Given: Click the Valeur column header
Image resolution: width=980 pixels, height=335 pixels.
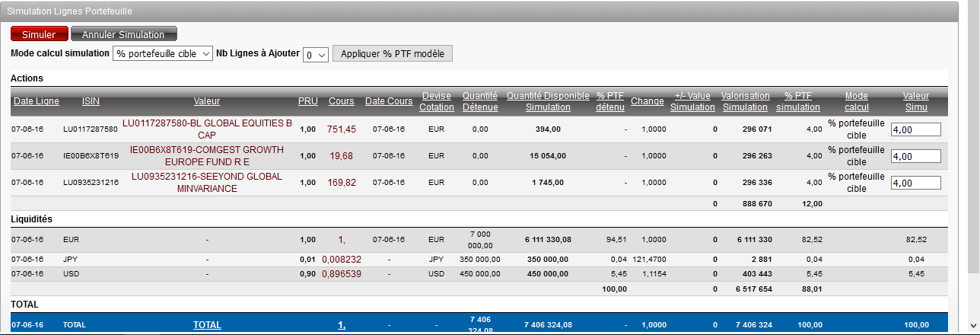Looking at the screenshot, I should coord(207,101).
